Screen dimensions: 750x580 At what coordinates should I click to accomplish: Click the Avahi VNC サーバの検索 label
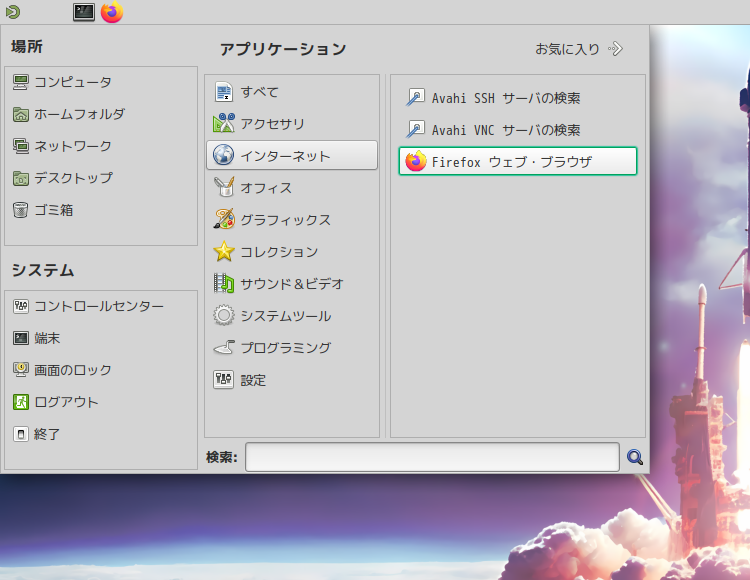506,130
